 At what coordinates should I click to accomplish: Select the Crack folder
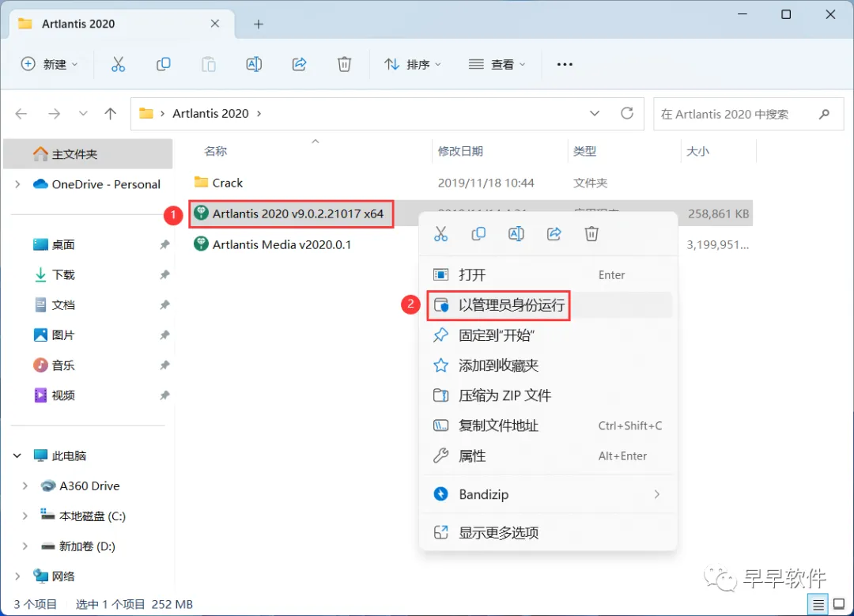227,183
